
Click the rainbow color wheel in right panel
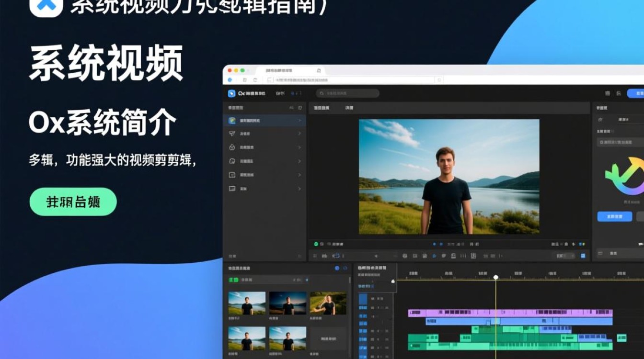pyautogui.click(x=624, y=176)
